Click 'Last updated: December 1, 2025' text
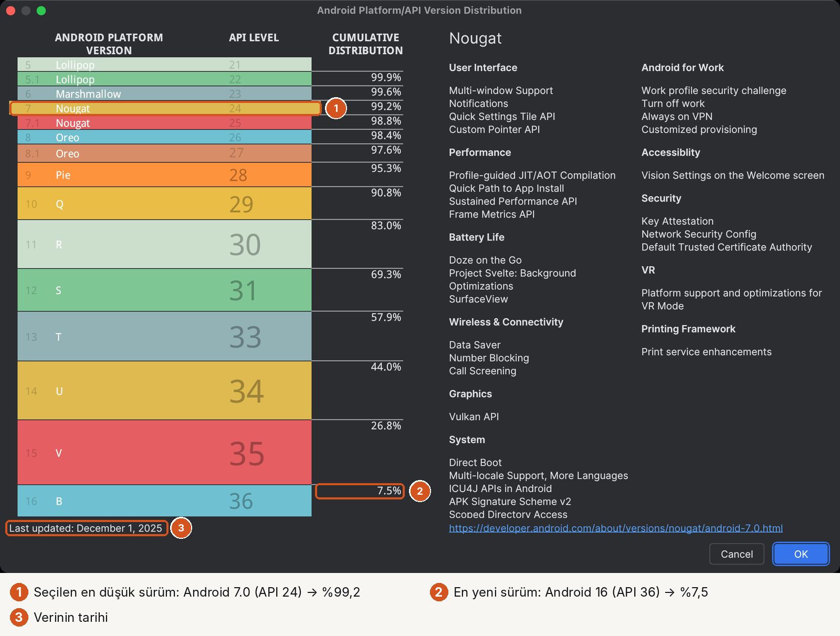Screen dimensions: 840x636 click(x=86, y=528)
